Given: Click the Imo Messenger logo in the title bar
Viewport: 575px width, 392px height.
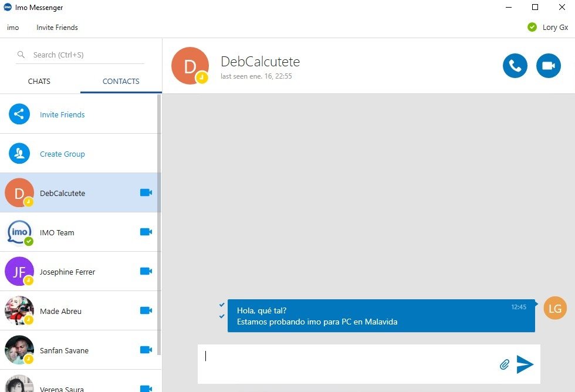Looking at the screenshot, I should click(x=8, y=7).
